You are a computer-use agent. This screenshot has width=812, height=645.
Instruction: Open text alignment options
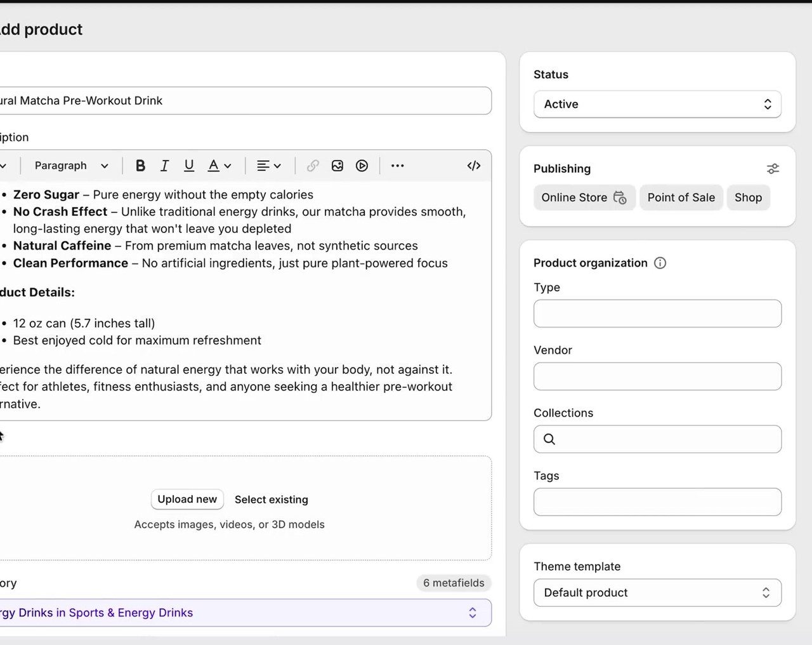268,166
